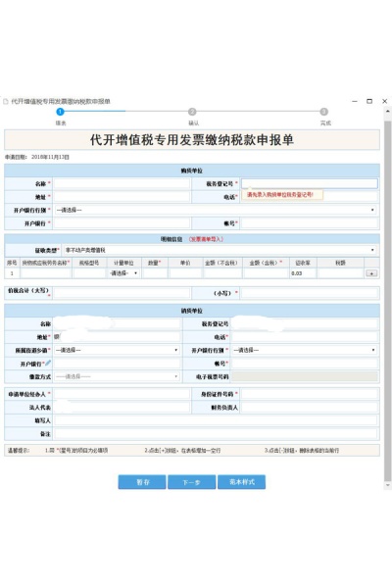This screenshot has width=392, height=588.
Task: Open the 征收类型 dropdown
Action: tap(220, 250)
